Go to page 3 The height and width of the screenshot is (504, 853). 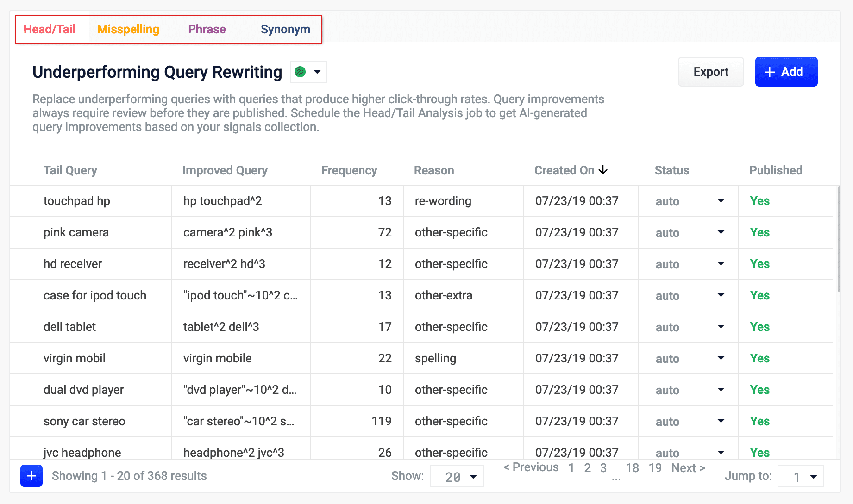603,468
